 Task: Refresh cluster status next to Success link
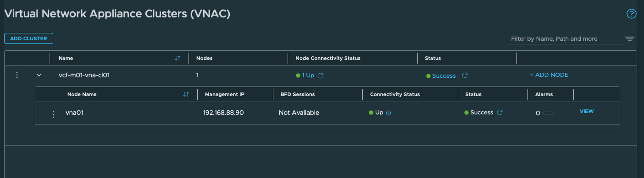(x=465, y=76)
